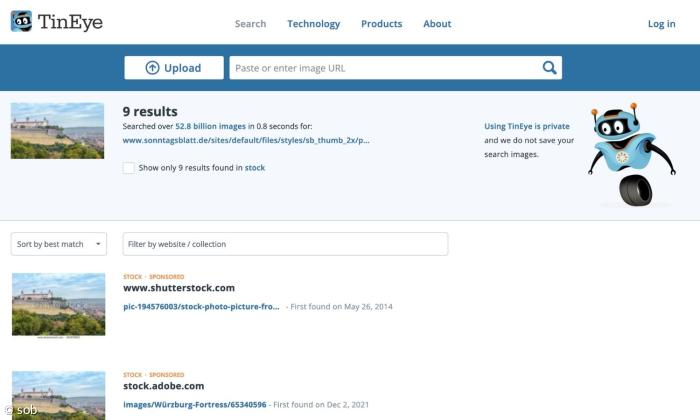Click Using TinEye is private link
This screenshot has width=700, height=420.
point(527,126)
